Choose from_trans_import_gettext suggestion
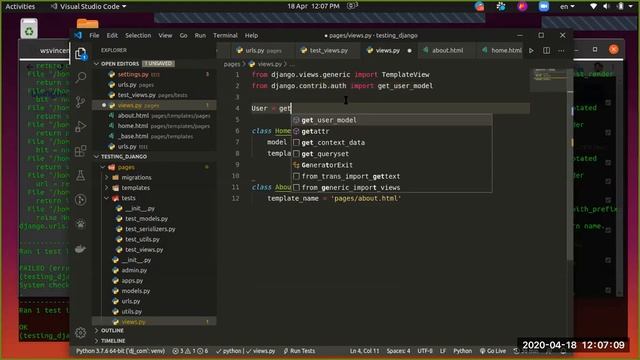Viewport: 640px width, 360px height. 391,176
